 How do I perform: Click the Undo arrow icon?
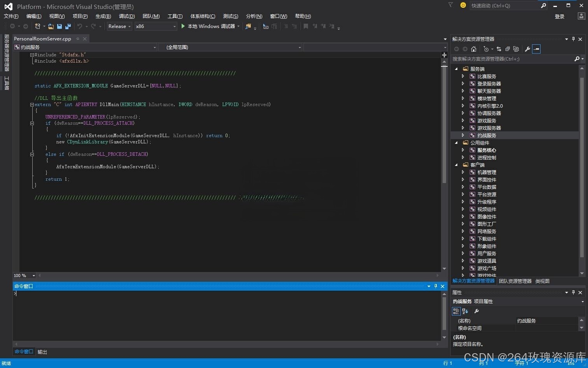pyautogui.click(x=79, y=26)
